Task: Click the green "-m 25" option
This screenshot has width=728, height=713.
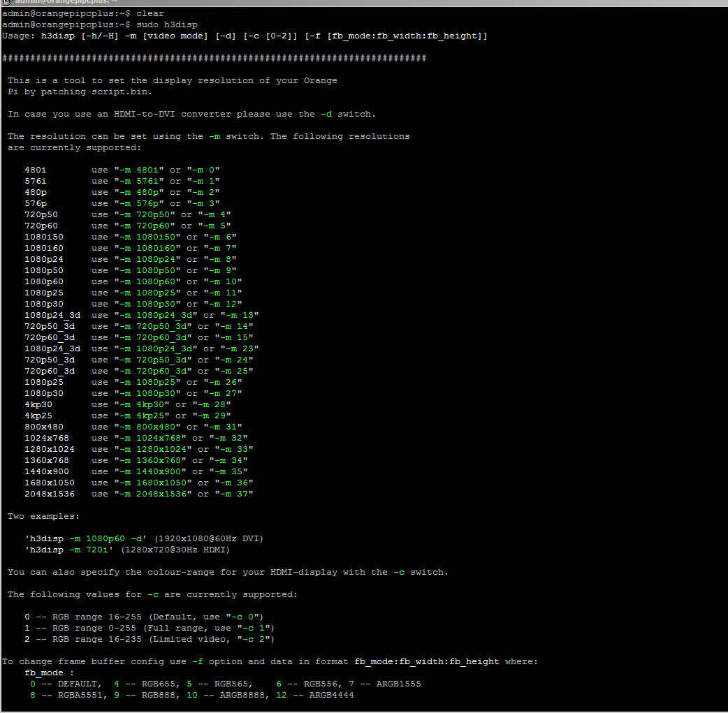Action: point(234,371)
